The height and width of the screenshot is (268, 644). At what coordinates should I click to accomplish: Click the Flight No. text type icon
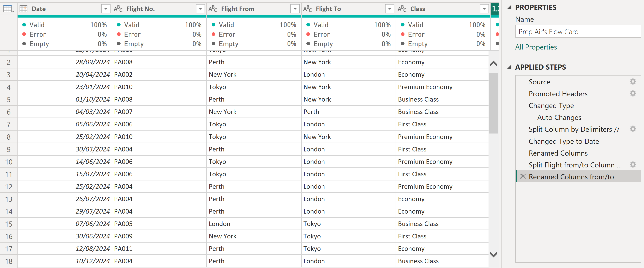click(x=118, y=9)
